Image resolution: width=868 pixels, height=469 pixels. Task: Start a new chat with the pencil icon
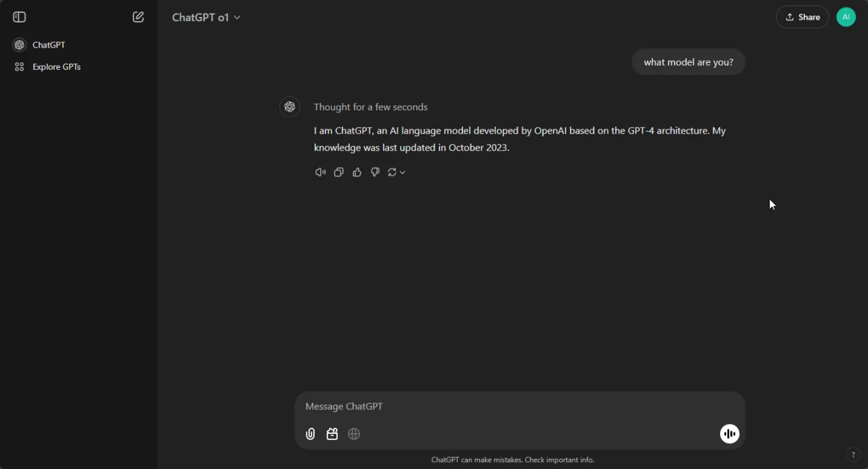pyautogui.click(x=138, y=17)
